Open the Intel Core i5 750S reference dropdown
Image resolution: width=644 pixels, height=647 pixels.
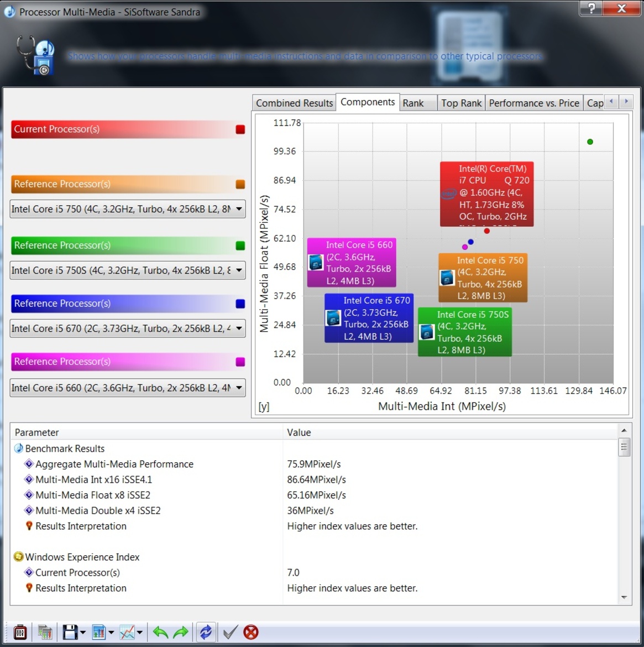pos(128,270)
